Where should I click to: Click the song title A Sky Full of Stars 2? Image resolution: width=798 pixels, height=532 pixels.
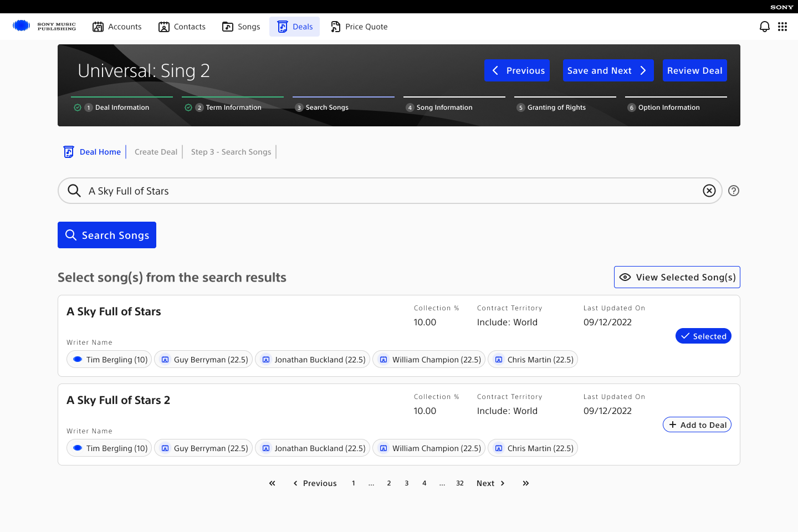[119, 400]
